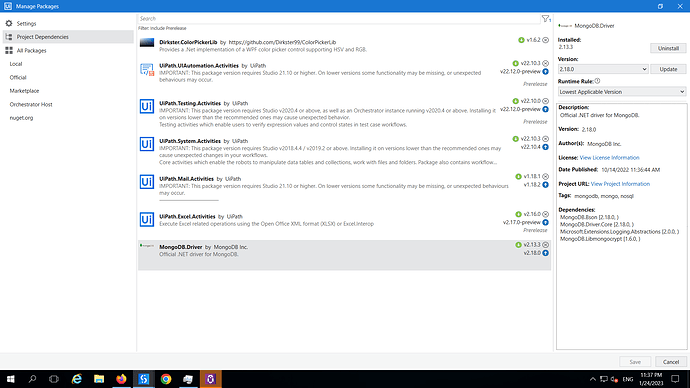
Task: Click into the package Search field
Action: [x=339, y=18]
